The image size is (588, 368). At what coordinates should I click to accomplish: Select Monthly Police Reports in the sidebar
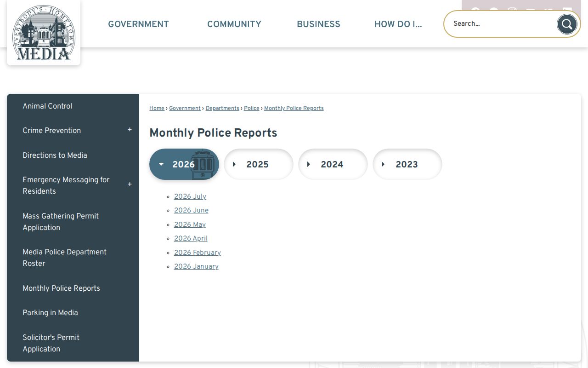pos(61,288)
